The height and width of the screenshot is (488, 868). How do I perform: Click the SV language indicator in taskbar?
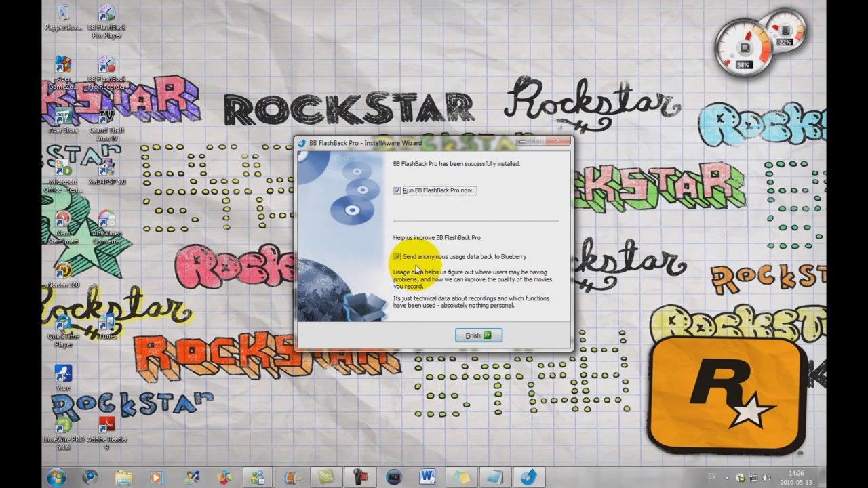coord(712,477)
